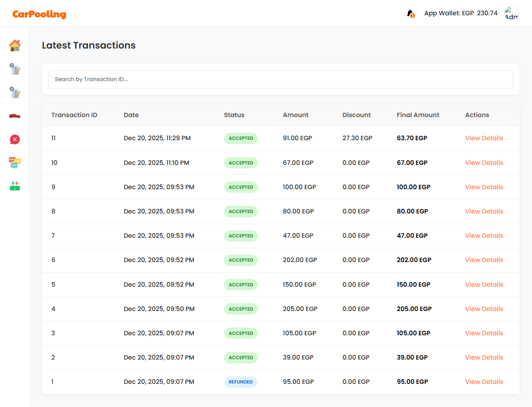View details for transaction 11
The width and height of the screenshot is (532, 407).
point(484,138)
